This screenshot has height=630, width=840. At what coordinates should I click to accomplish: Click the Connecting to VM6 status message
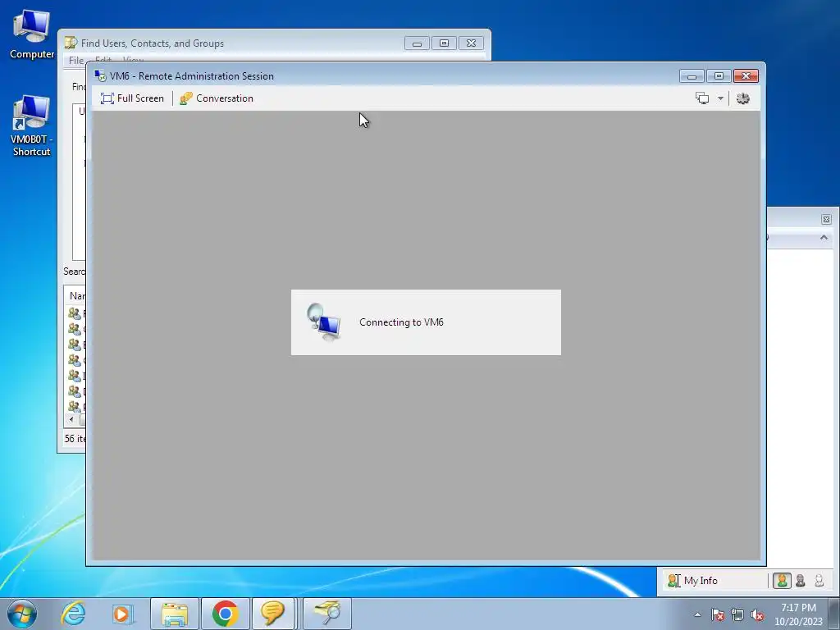(x=401, y=322)
